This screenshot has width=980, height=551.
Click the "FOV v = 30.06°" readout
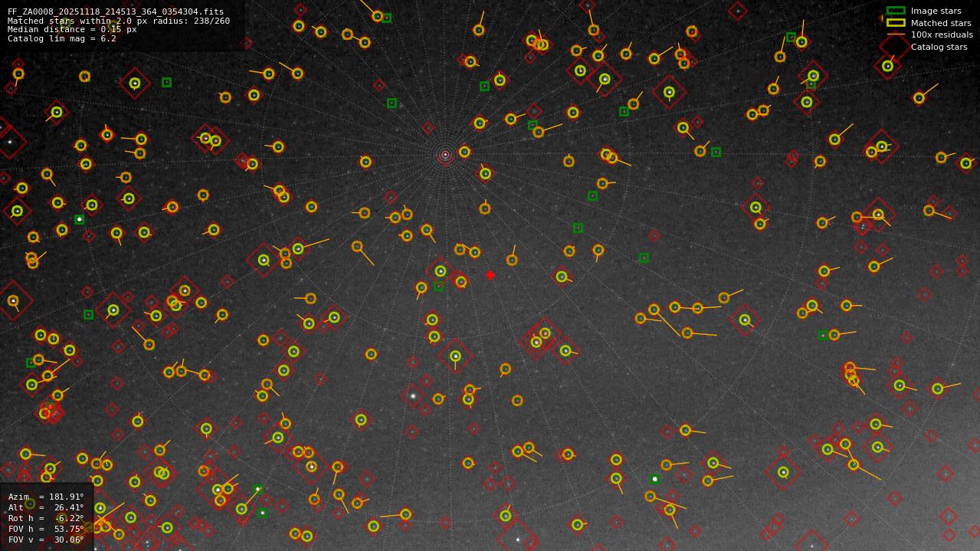coord(46,540)
